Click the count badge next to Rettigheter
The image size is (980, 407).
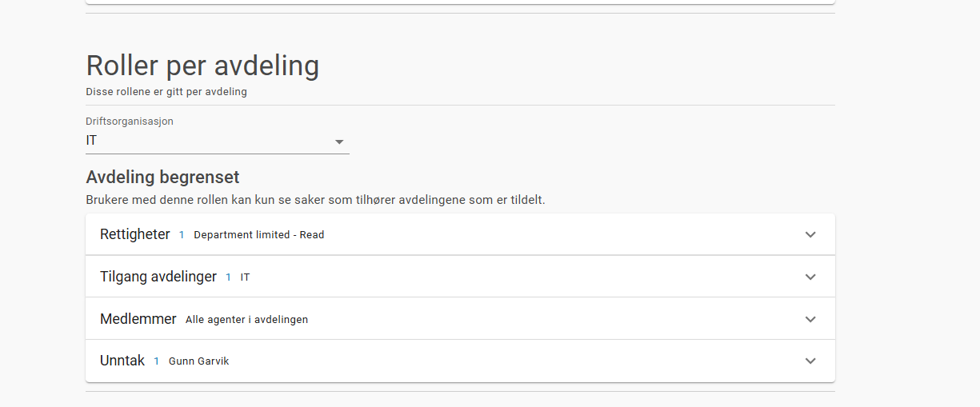click(182, 235)
